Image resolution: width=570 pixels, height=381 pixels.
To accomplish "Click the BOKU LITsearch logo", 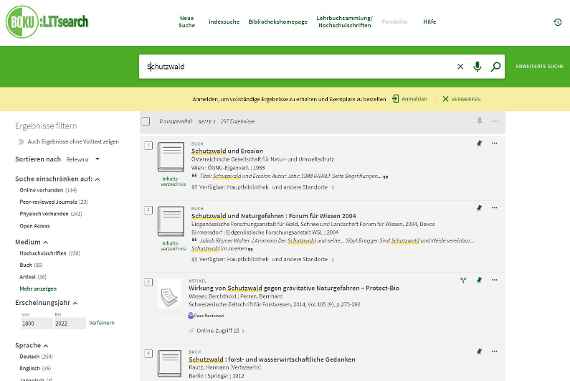I will pyautogui.click(x=47, y=22).
